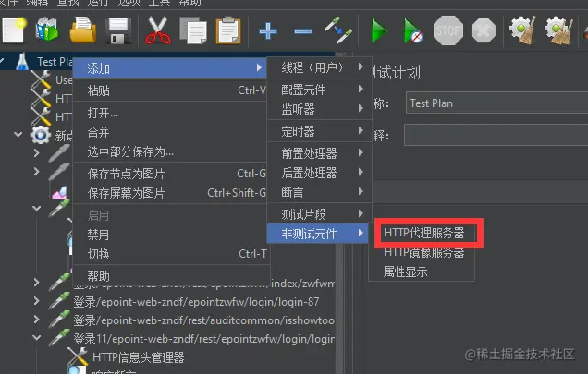Expand the login-87 sampler node
The height and width of the screenshot is (374, 588).
pos(36,300)
